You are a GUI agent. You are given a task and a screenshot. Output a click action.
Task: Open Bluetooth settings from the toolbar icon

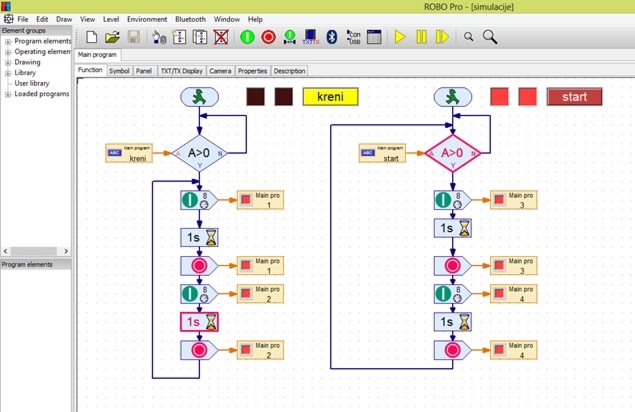332,37
